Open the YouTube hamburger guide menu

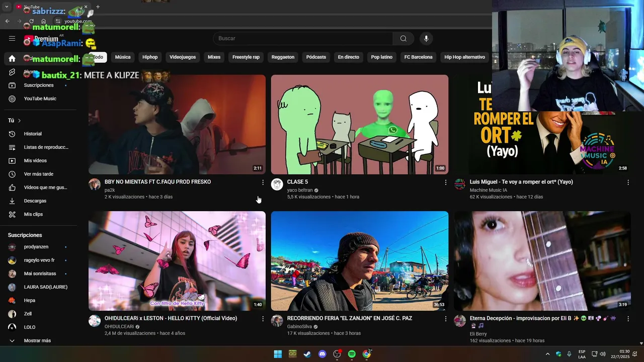12,39
